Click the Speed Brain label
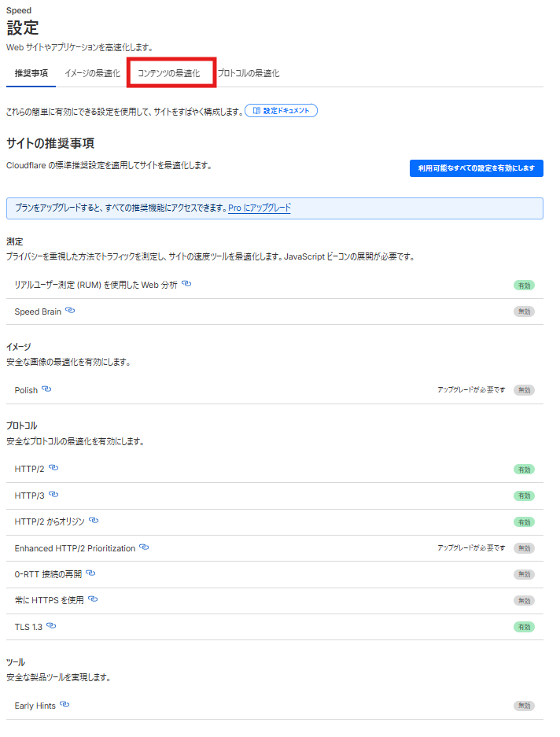Image resolution: width=560 pixels, height=737 pixels. (x=38, y=311)
